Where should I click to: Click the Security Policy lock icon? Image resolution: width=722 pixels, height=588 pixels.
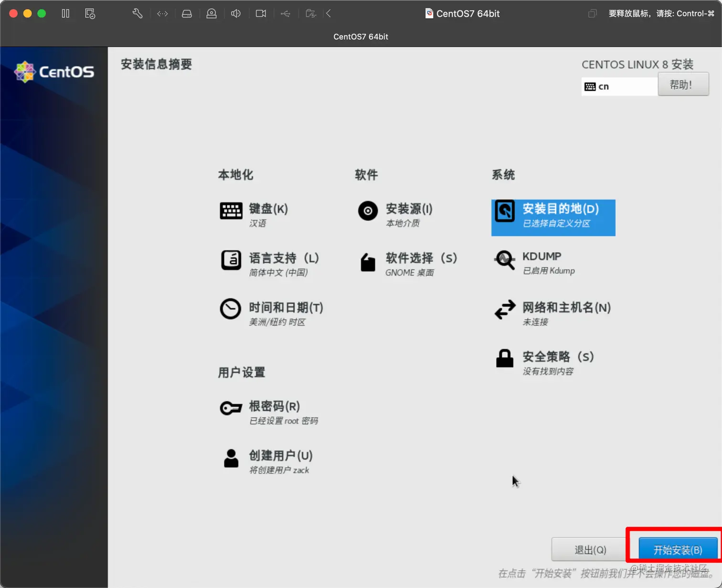[505, 358]
